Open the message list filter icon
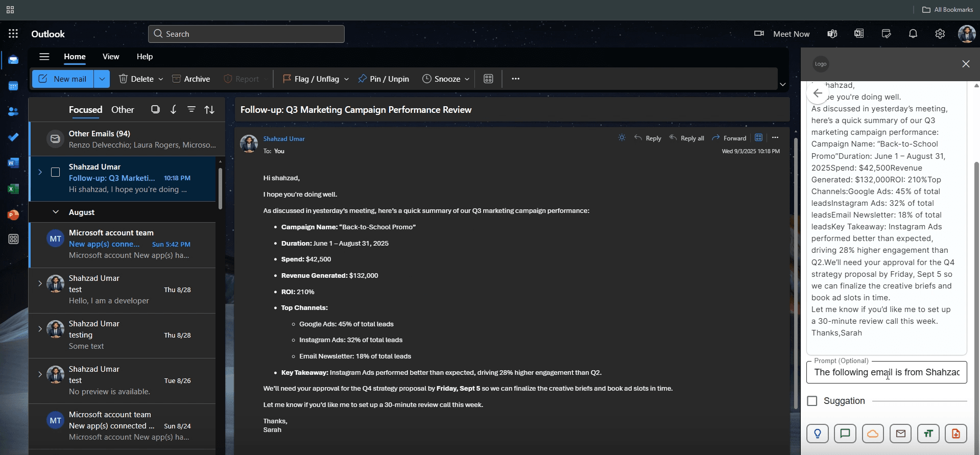Screen dimensions: 980x455 tap(191, 109)
